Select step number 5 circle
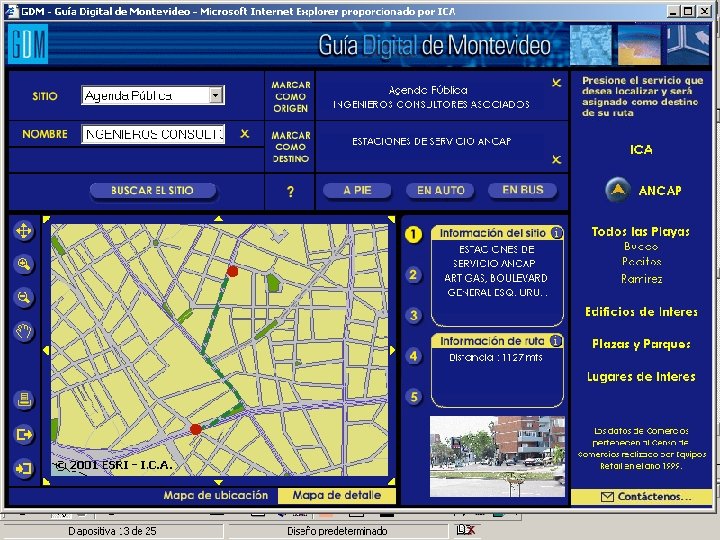720x540 pixels. [x=414, y=396]
